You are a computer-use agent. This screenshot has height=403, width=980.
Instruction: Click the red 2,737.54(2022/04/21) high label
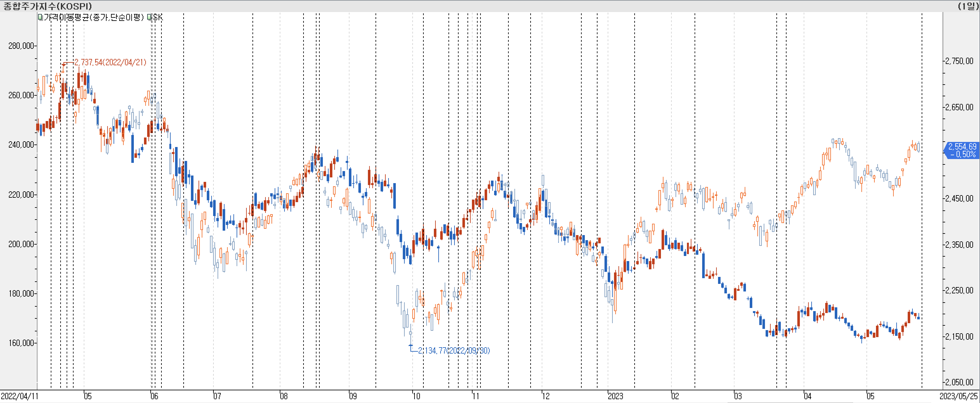click(110, 62)
